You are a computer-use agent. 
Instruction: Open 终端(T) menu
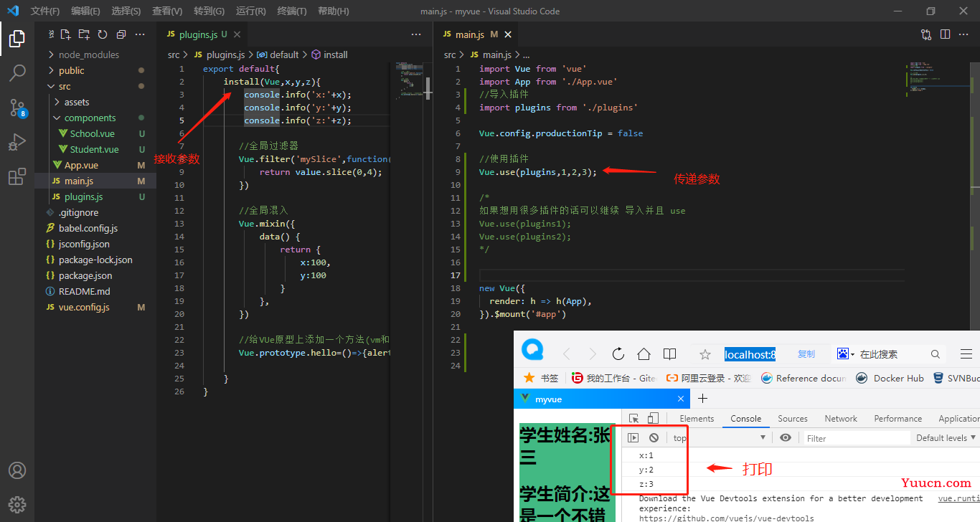tap(291, 11)
